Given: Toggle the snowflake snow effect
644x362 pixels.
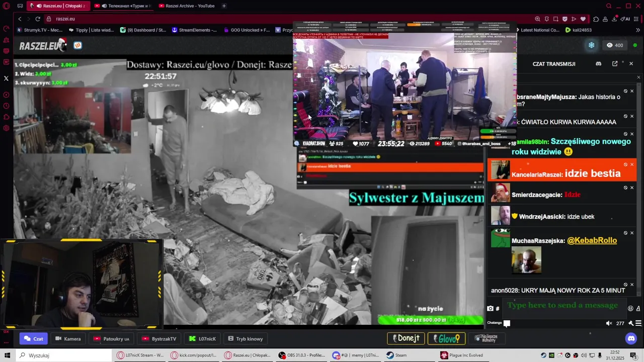Looking at the screenshot, I should coord(592,45).
